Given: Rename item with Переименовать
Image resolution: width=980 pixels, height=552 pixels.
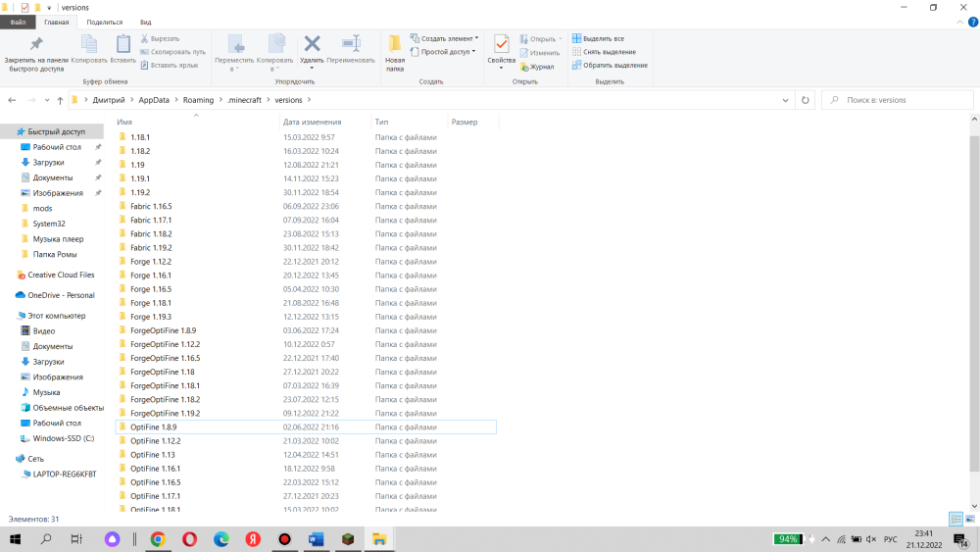Looking at the screenshot, I should (351, 49).
